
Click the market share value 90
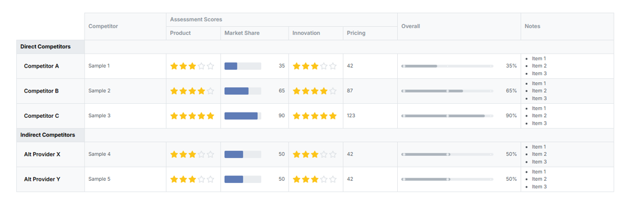point(281,116)
